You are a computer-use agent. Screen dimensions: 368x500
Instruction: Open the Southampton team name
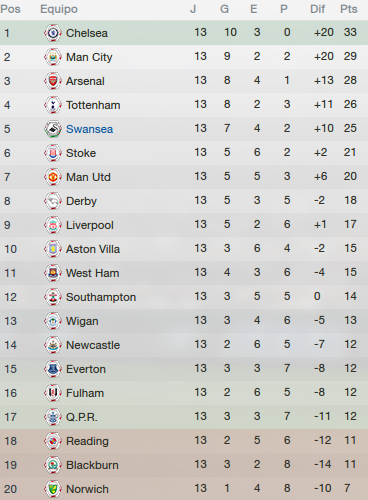click(101, 297)
